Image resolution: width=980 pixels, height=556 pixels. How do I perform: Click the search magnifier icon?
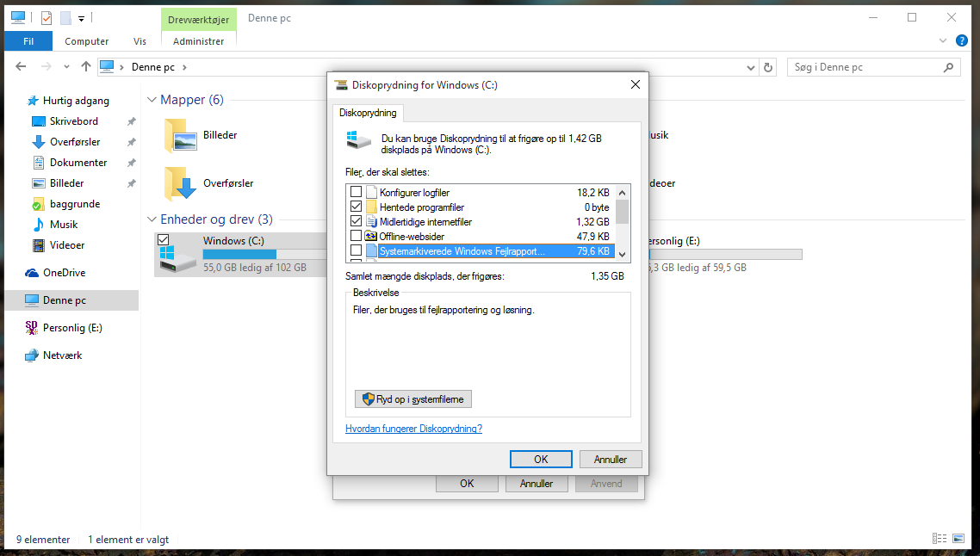pos(949,67)
